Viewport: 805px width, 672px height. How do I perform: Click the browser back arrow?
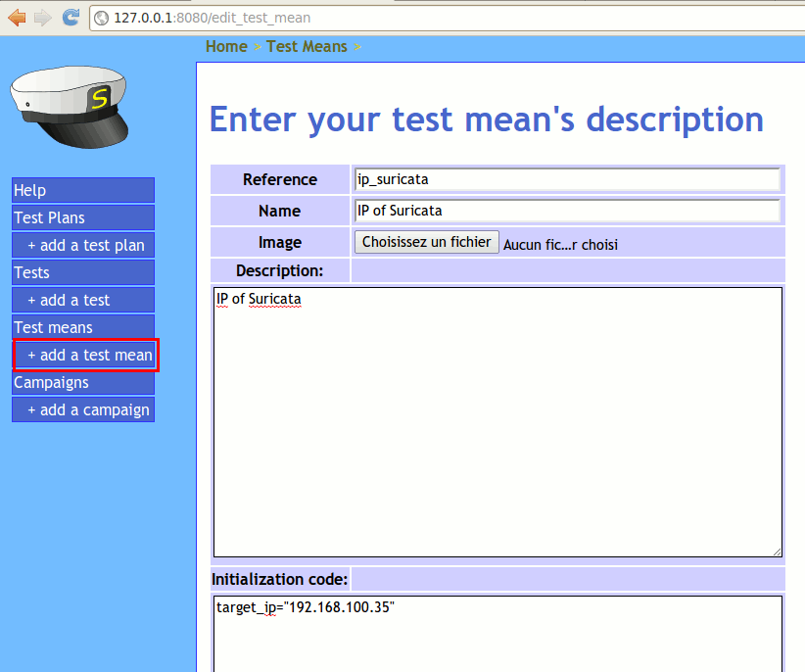[17, 17]
